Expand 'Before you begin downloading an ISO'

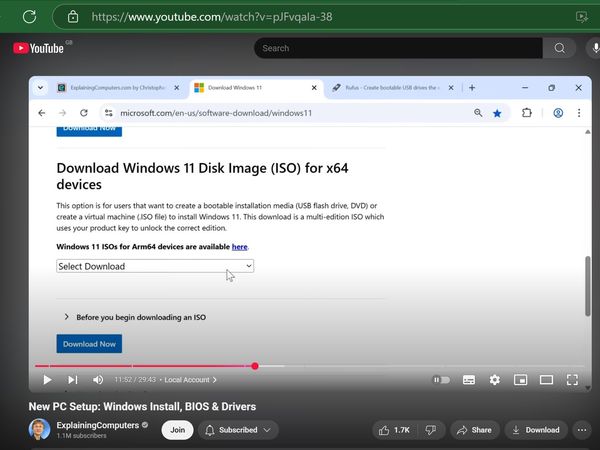(135, 317)
